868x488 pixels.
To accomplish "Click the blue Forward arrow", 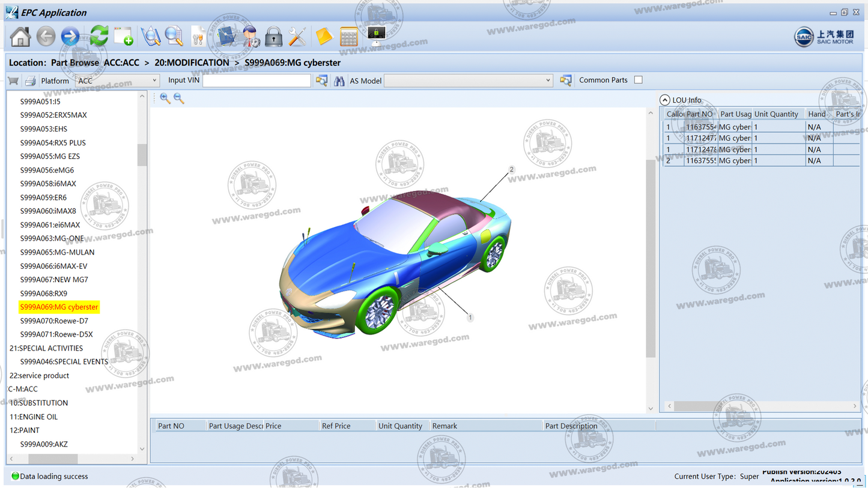I will pyautogui.click(x=70, y=37).
